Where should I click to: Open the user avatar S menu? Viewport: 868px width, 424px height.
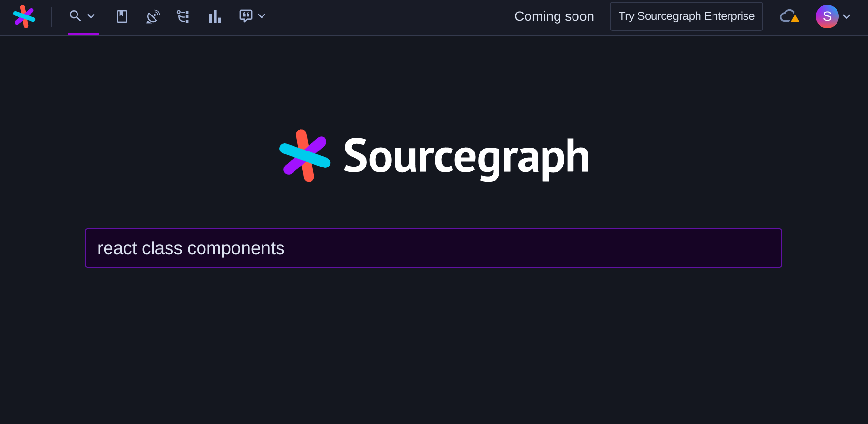(827, 16)
